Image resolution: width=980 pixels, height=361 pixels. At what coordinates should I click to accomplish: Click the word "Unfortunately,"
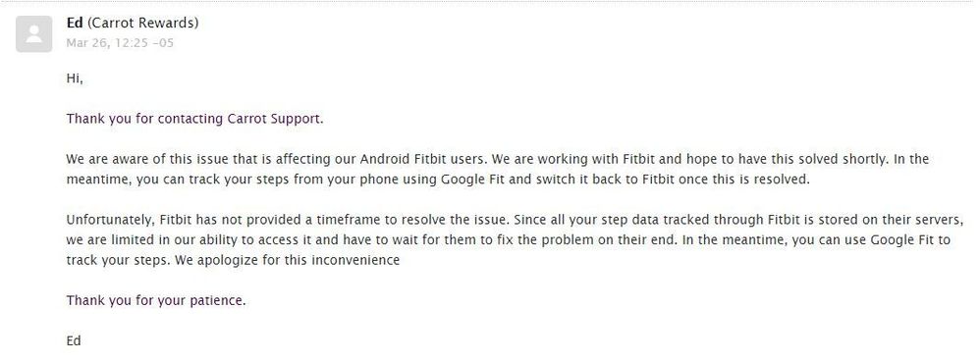111,220
